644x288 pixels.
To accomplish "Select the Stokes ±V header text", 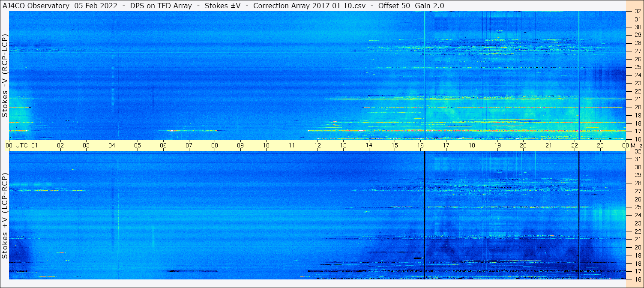I will click(x=222, y=6).
